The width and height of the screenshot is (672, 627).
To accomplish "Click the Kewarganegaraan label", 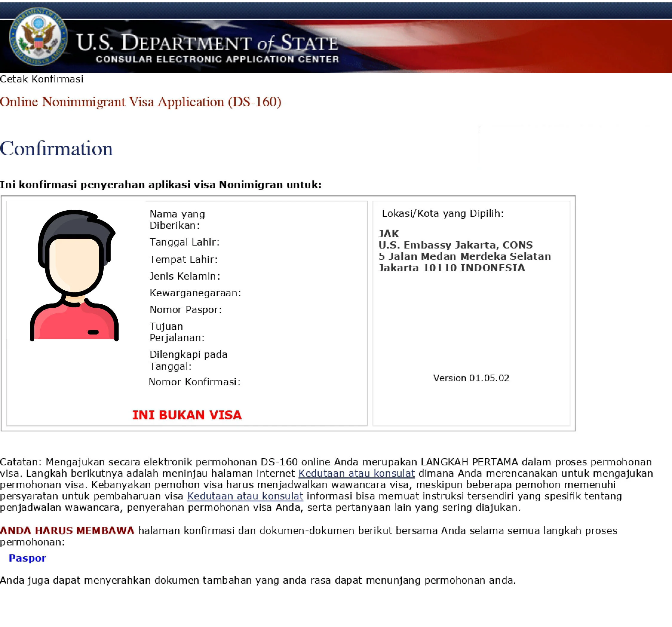I will coord(195,293).
